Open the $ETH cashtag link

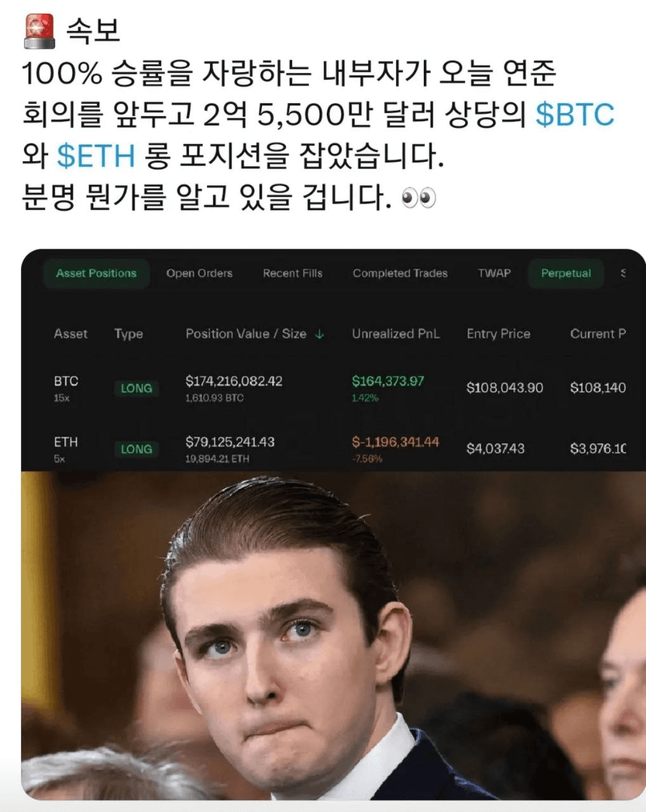pos(96,156)
